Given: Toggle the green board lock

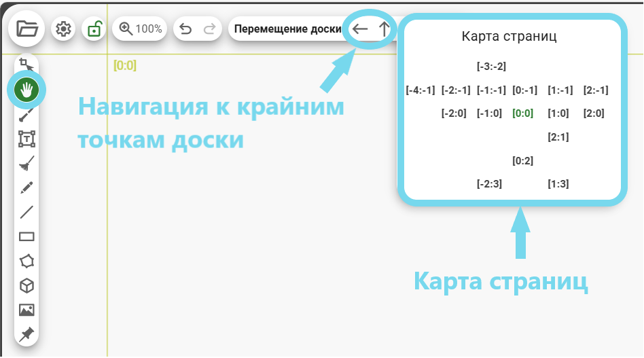Looking at the screenshot, I should (94, 29).
